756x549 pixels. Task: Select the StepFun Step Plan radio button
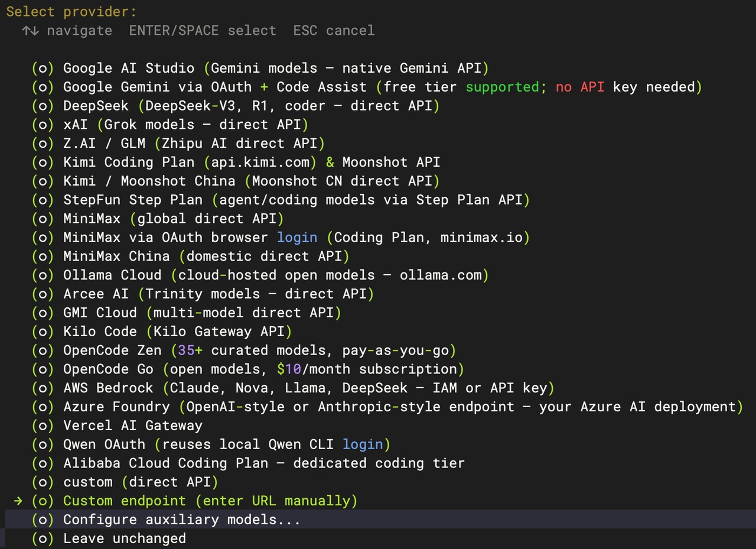(x=43, y=200)
